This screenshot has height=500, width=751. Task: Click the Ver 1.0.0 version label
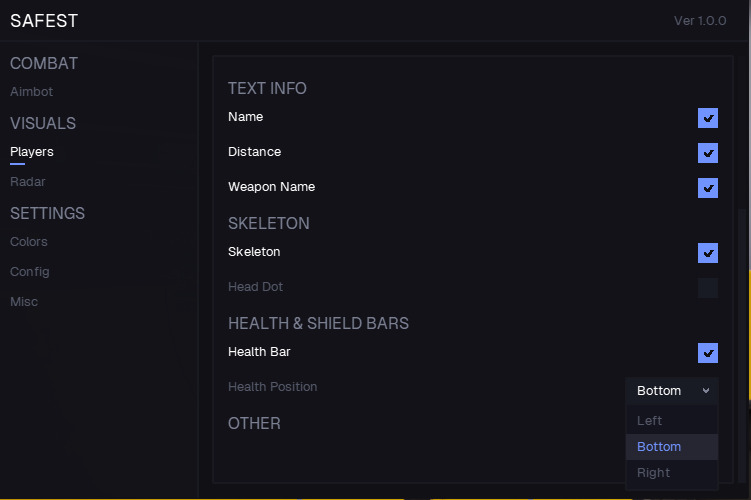[x=700, y=21]
